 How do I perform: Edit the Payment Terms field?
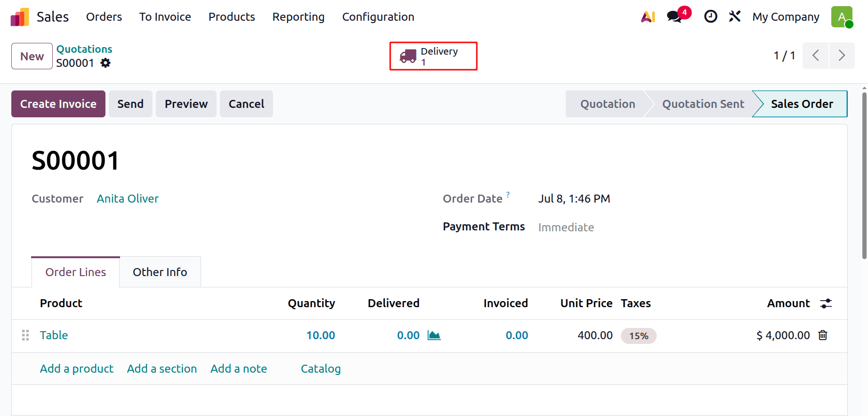tap(566, 228)
